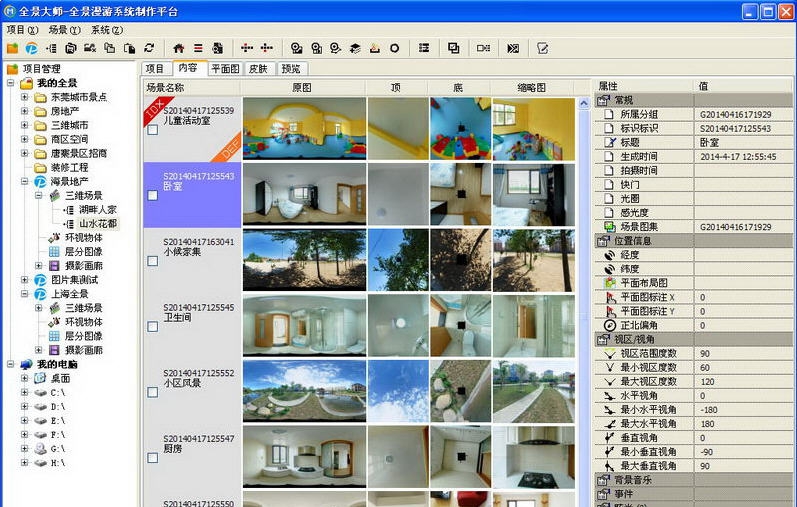Click the 场景名称 column header
Image resolution: width=797 pixels, height=507 pixels.
[191, 87]
